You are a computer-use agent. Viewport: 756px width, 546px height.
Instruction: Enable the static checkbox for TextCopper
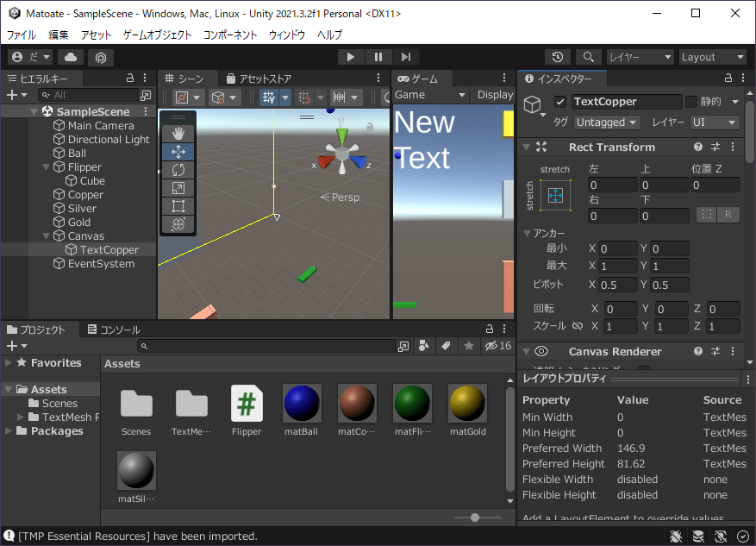[690, 102]
